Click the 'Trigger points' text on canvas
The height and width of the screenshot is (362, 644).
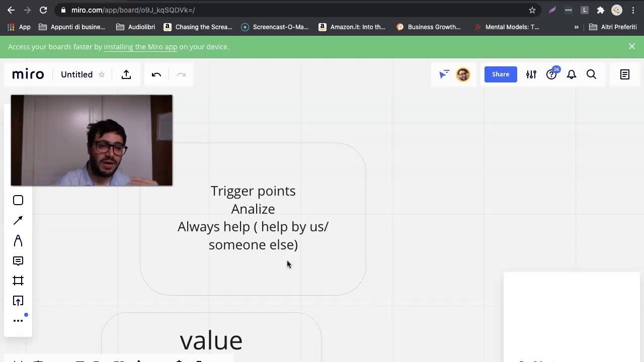pos(253,191)
